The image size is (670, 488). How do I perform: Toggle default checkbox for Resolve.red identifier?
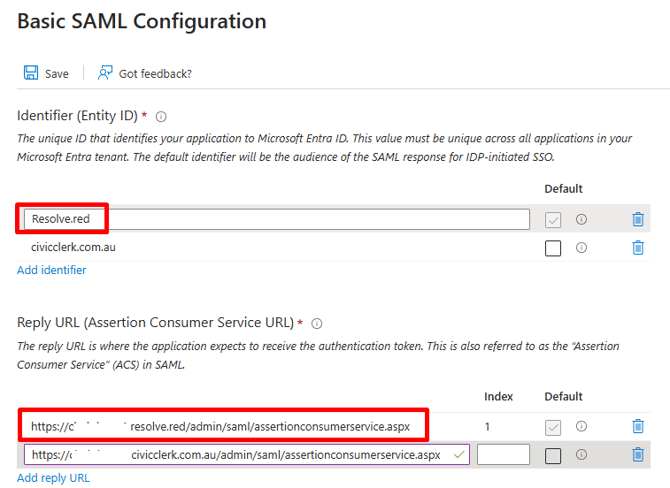[x=553, y=220]
